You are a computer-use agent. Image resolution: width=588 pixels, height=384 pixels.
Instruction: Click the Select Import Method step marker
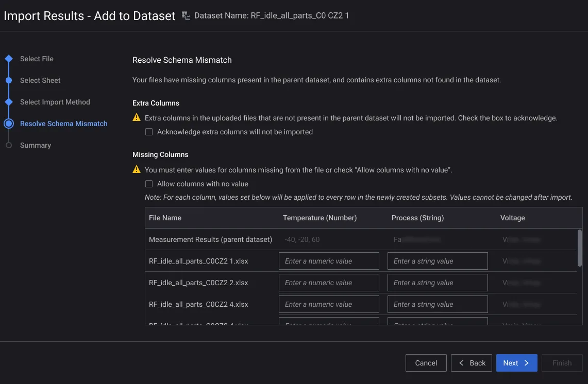pyautogui.click(x=9, y=102)
